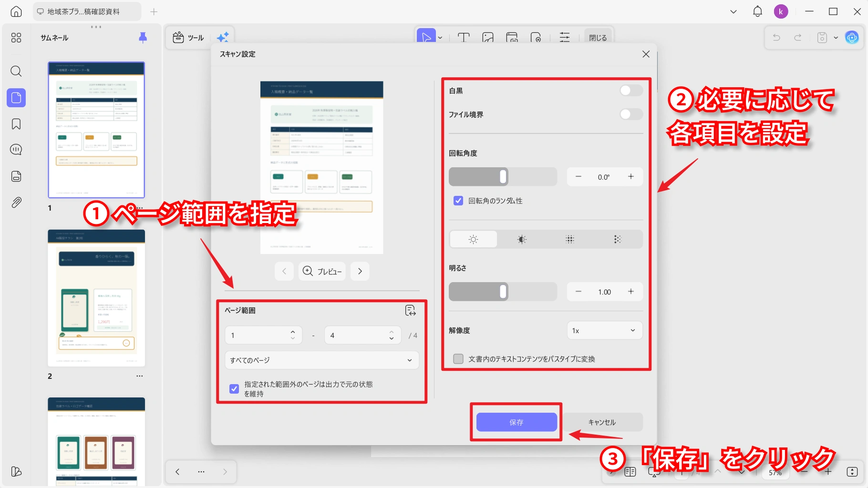Increase brightness with plus button
Image resolution: width=868 pixels, height=488 pixels.
(631, 291)
